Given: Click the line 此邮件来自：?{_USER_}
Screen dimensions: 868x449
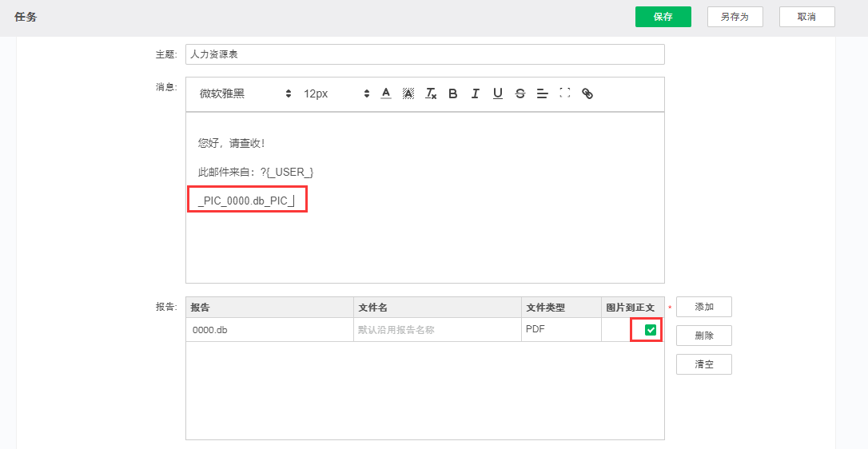Looking at the screenshot, I should [x=256, y=173].
